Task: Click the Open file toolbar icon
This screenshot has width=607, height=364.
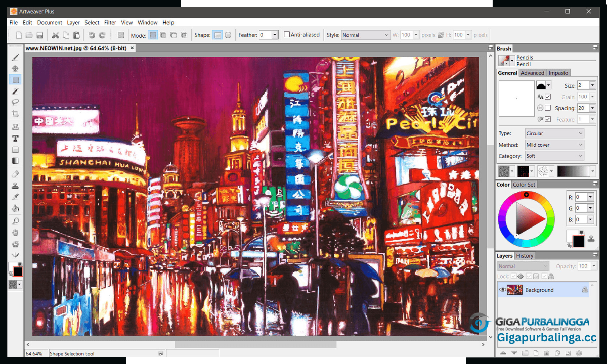Action: (x=29, y=35)
